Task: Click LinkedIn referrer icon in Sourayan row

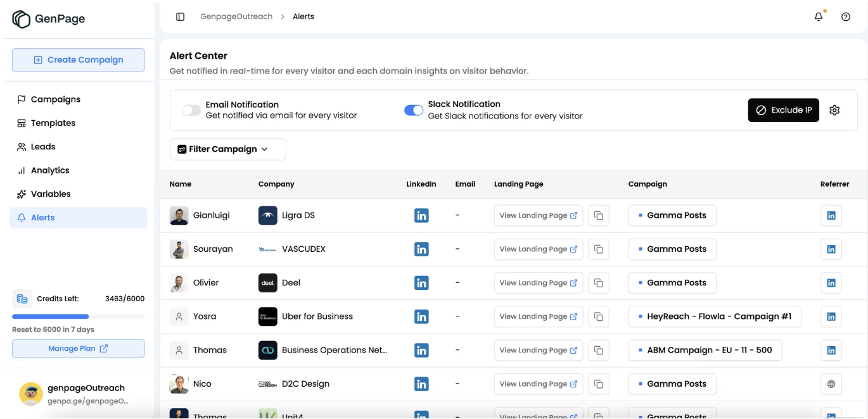Action: click(831, 249)
